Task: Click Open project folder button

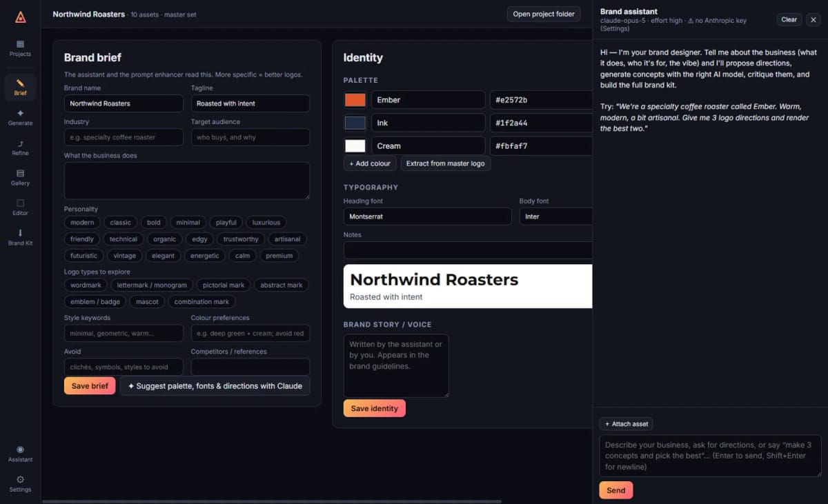Action: (544, 14)
